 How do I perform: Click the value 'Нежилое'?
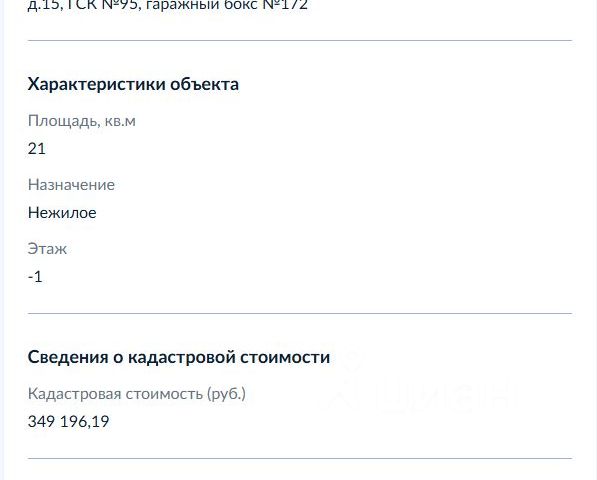pos(62,212)
